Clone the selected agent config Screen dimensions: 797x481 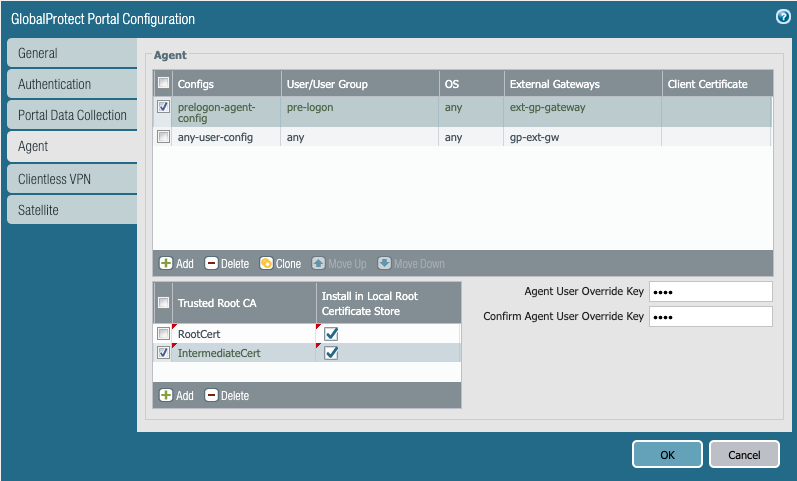[x=280, y=263]
